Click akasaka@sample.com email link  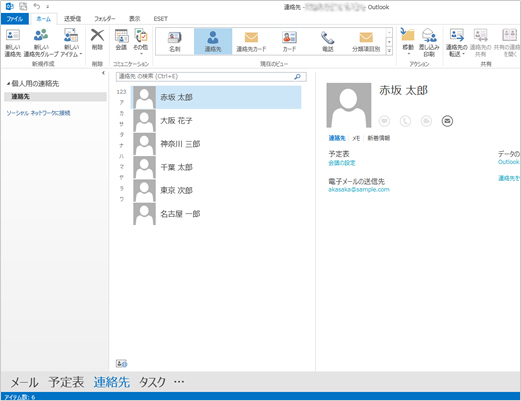click(x=359, y=190)
